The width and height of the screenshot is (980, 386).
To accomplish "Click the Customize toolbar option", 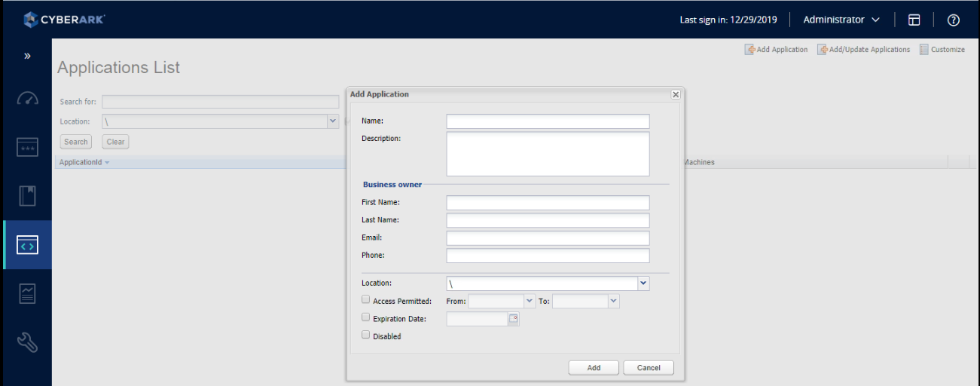I will click(942, 50).
